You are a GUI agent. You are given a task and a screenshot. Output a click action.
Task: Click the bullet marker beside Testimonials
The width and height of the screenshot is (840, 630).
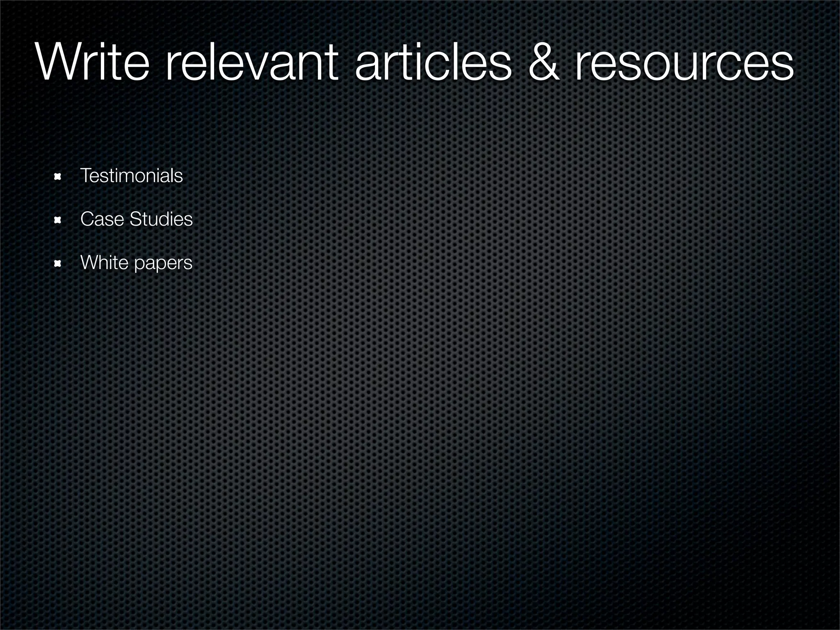point(58,177)
